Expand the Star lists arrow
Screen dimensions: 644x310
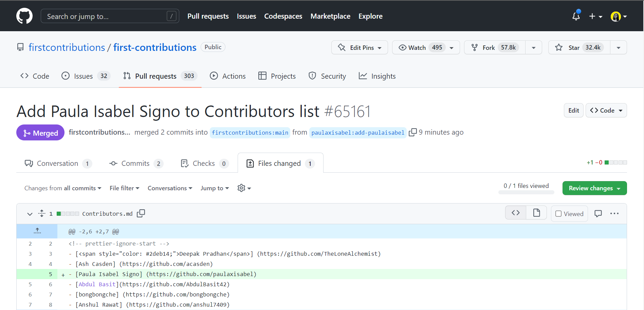tap(619, 47)
